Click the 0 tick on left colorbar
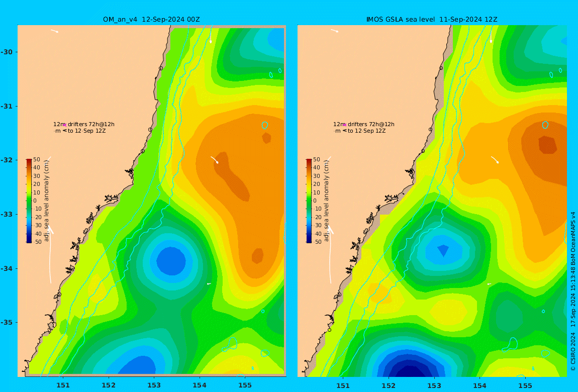The width and height of the screenshot is (578, 392). [x=35, y=201]
